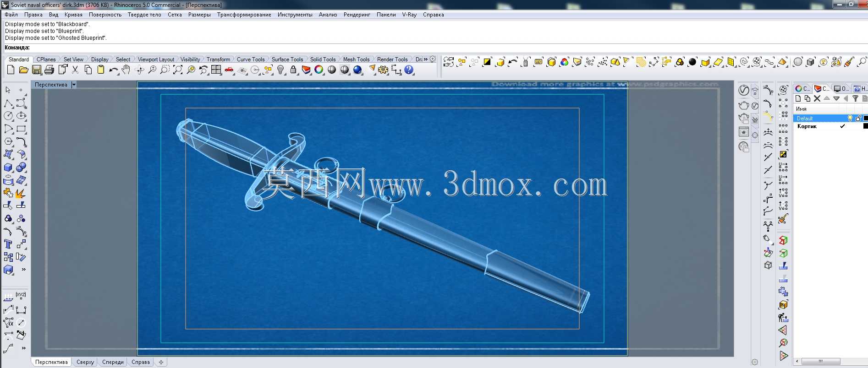Move layer down with the down arrow

tap(836, 98)
